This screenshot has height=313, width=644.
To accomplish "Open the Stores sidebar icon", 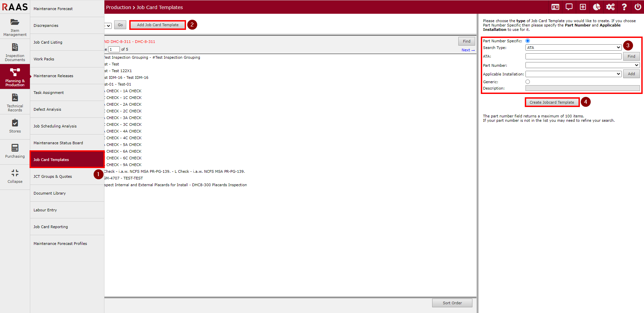I will [15, 126].
